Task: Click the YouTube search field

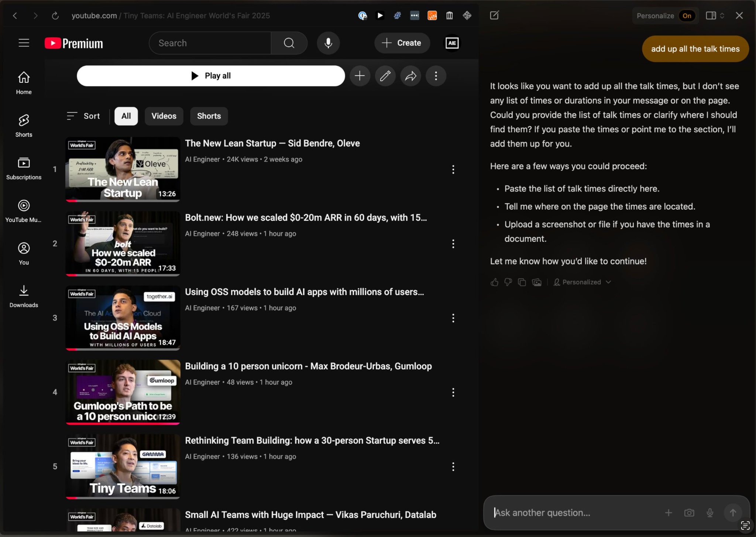Action: coord(210,43)
